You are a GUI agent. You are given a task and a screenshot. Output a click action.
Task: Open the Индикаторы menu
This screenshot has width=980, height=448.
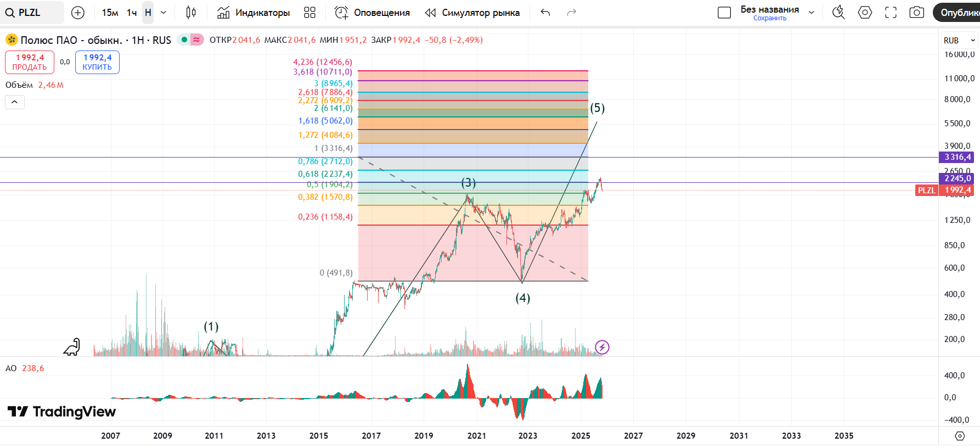pos(254,13)
